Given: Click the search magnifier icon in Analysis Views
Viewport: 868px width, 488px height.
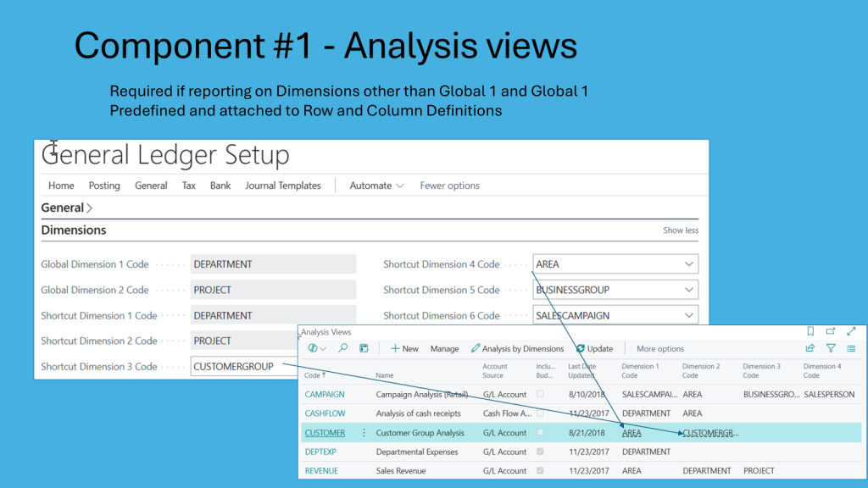Looking at the screenshot, I should 342,348.
